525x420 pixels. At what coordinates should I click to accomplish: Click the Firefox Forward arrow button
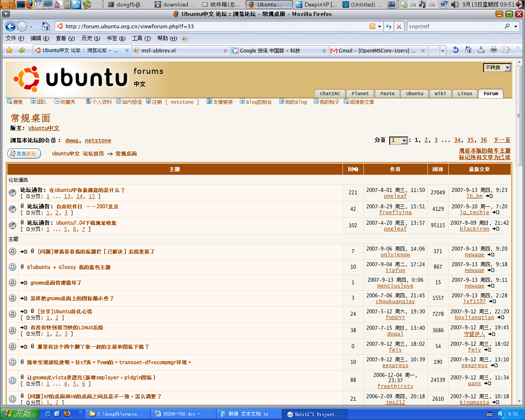[x=22, y=26]
